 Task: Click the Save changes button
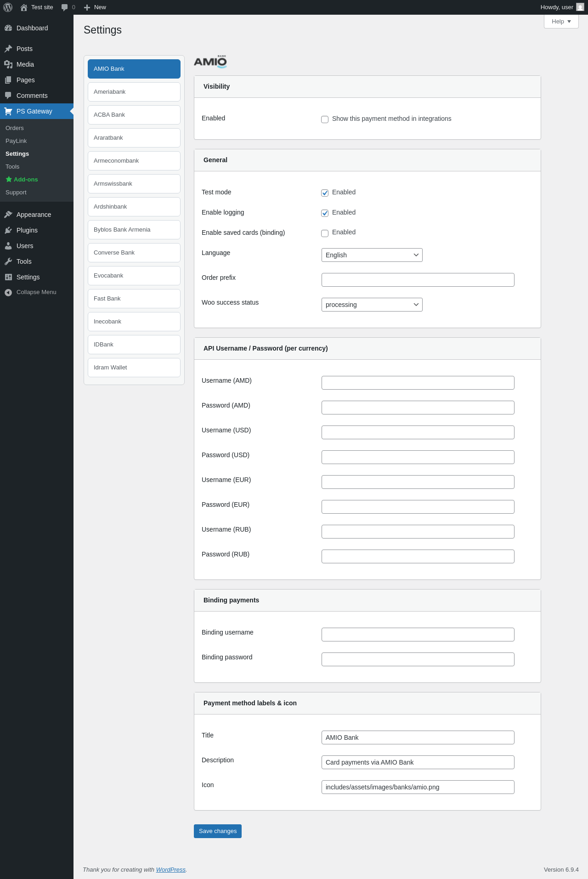[x=218, y=831]
